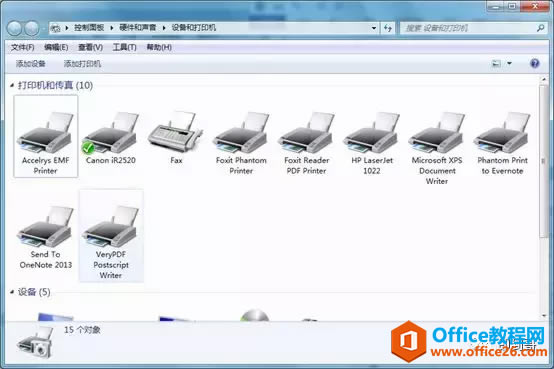Go forward with the Forward arrow button
Viewport: 554px width, 369px height.
click(31, 28)
